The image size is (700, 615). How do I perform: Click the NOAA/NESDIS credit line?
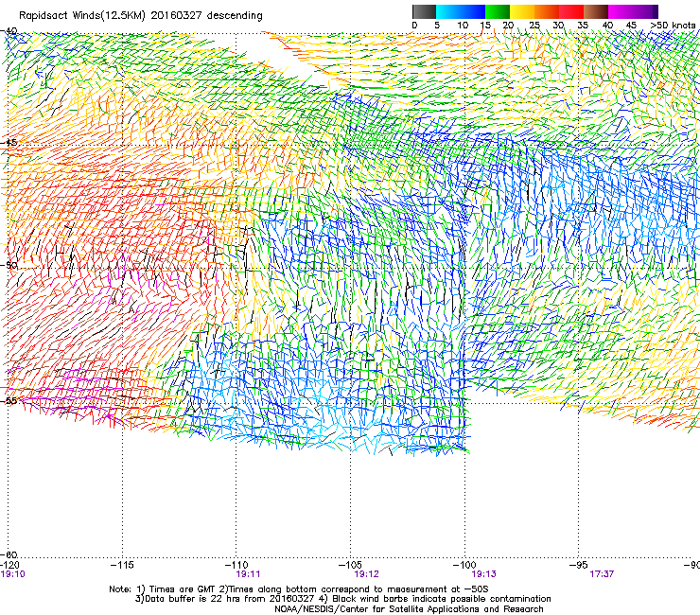click(409, 609)
